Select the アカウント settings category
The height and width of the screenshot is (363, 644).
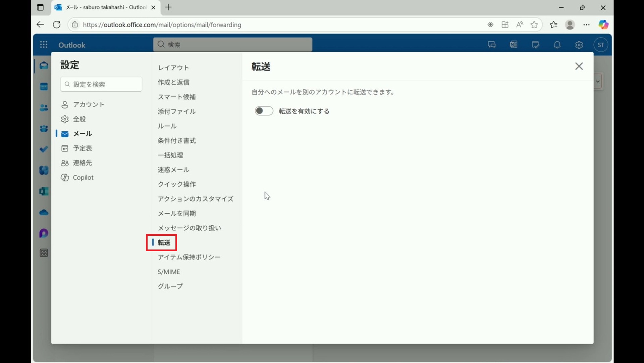pyautogui.click(x=89, y=104)
